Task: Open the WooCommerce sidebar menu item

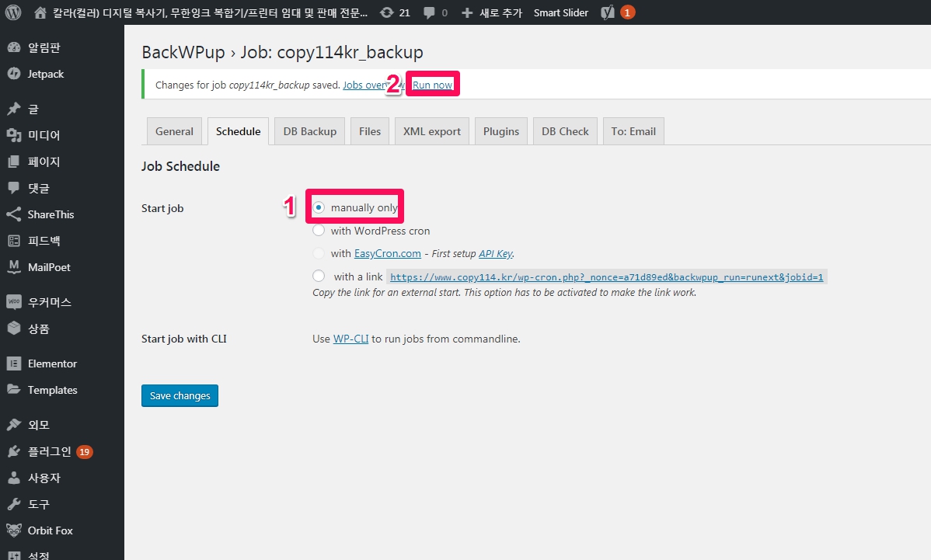Action: point(50,302)
